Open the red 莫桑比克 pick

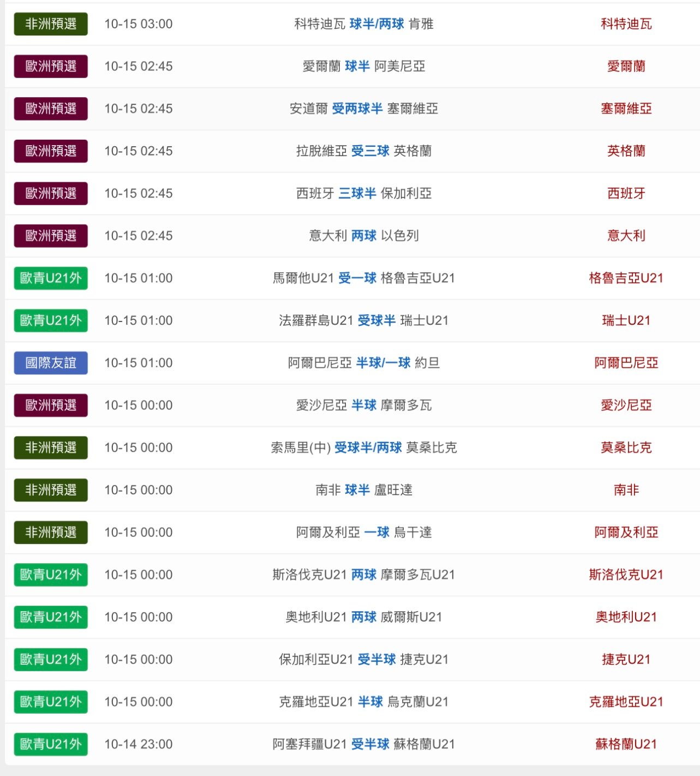pos(626,447)
